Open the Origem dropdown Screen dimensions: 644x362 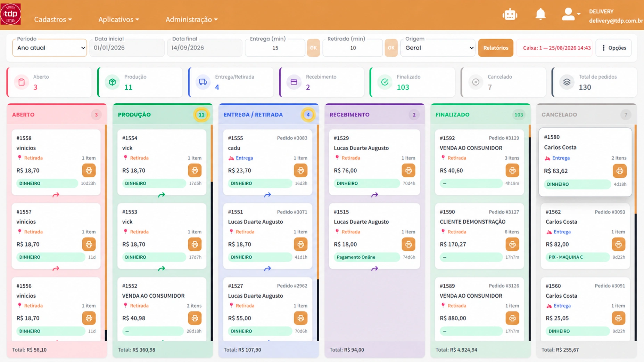click(x=438, y=48)
